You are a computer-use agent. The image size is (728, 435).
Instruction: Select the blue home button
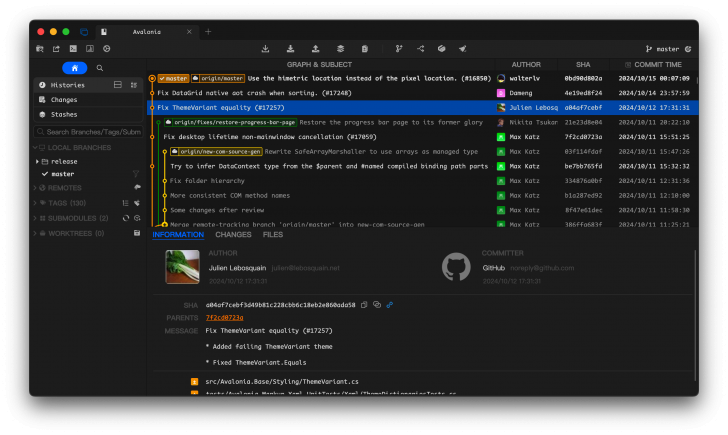tap(75, 68)
